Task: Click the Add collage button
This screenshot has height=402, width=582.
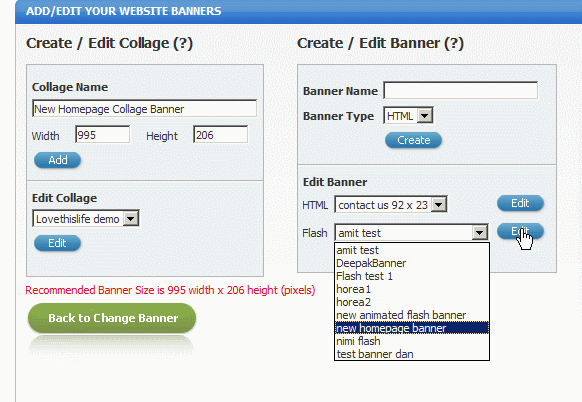Action: click(58, 160)
